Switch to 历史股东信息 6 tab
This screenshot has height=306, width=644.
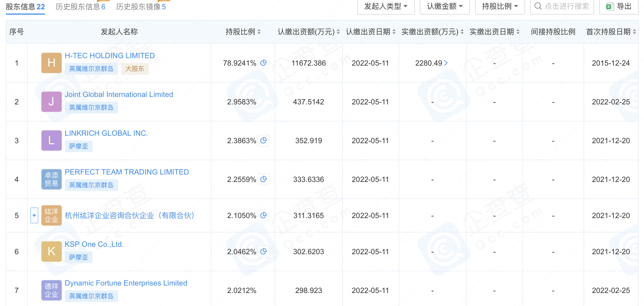coord(80,7)
